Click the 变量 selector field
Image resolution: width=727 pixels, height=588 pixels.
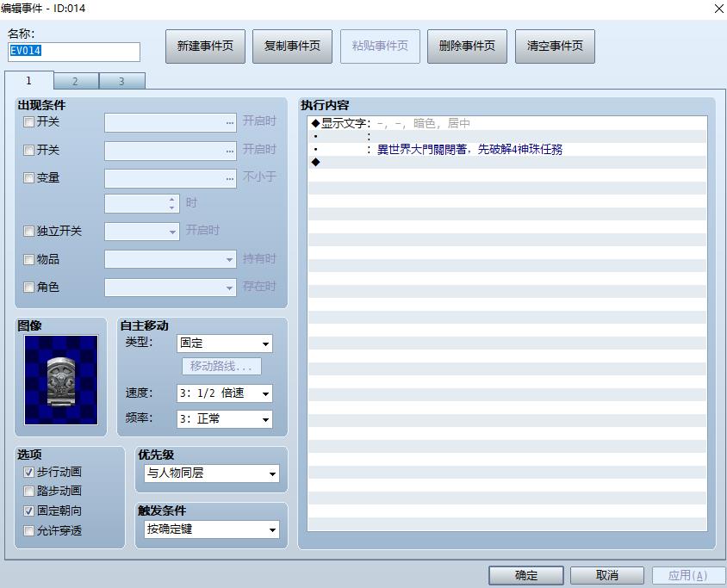coord(171,179)
